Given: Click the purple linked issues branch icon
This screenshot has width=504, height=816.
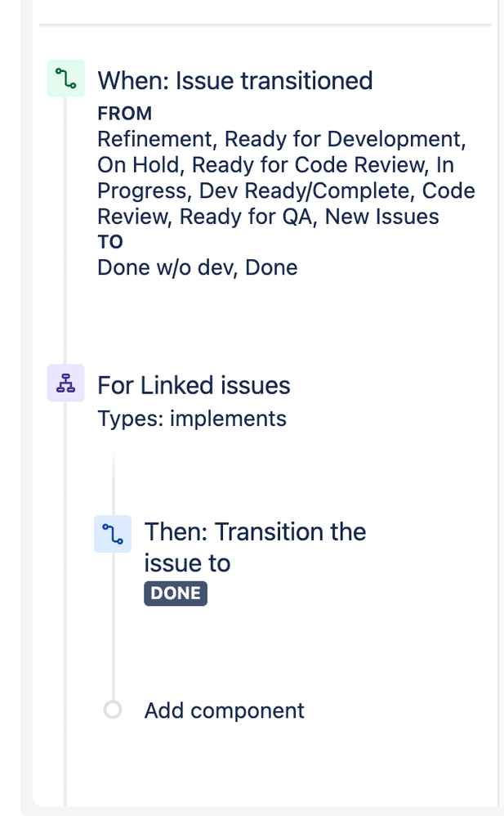Looking at the screenshot, I should (65, 383).
